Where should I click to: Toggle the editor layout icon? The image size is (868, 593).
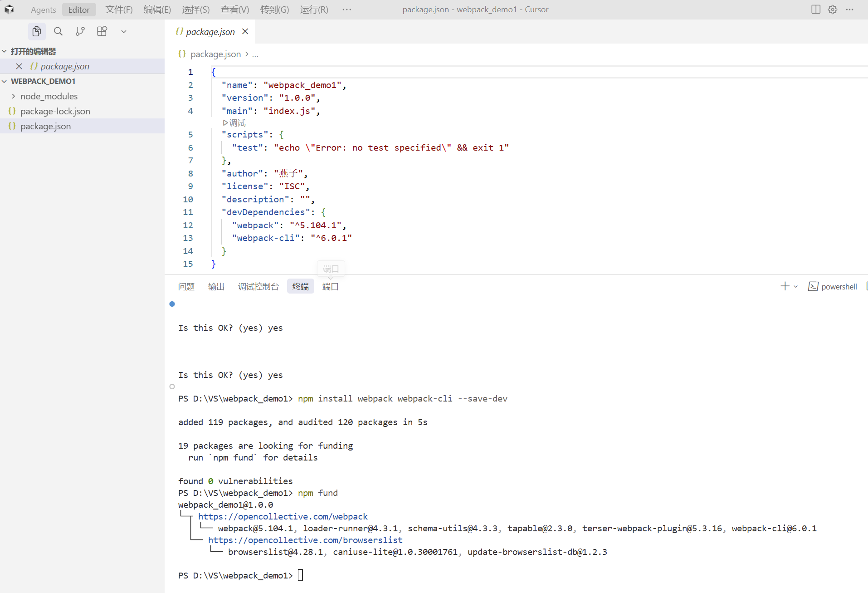(816, 10)
